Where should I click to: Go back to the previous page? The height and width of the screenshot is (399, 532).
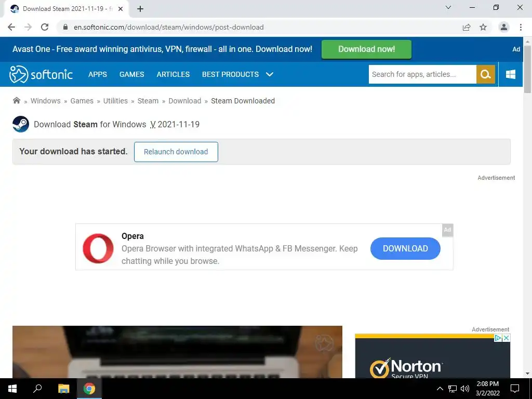point(11,27)
